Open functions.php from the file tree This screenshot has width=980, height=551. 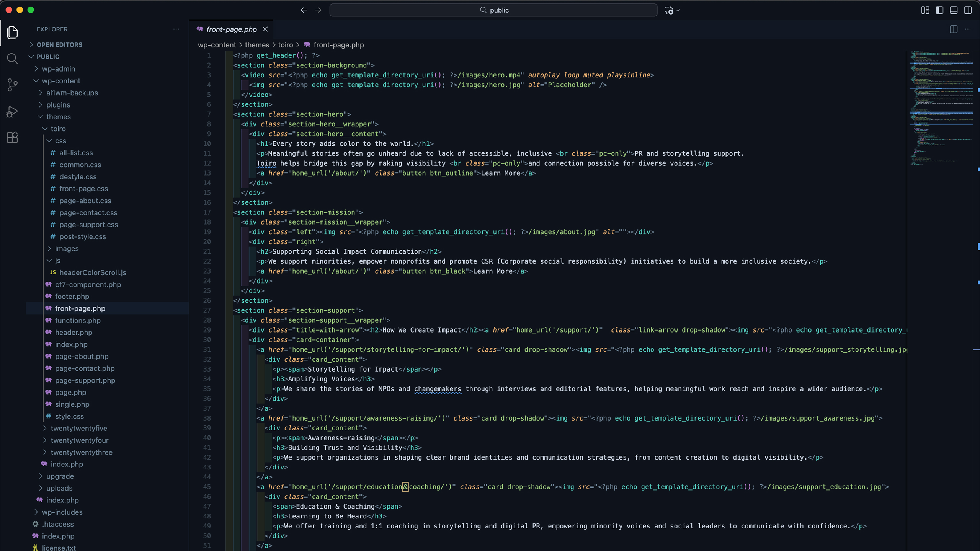click(78, 320)
